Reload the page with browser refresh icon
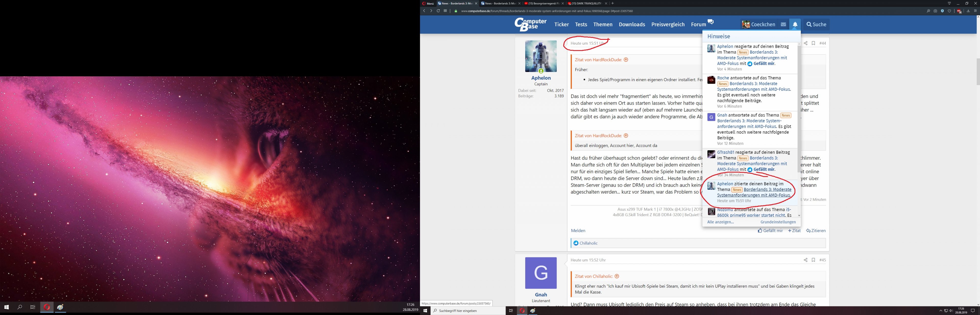Screen dimensions: 980x315 coord(438,11)
